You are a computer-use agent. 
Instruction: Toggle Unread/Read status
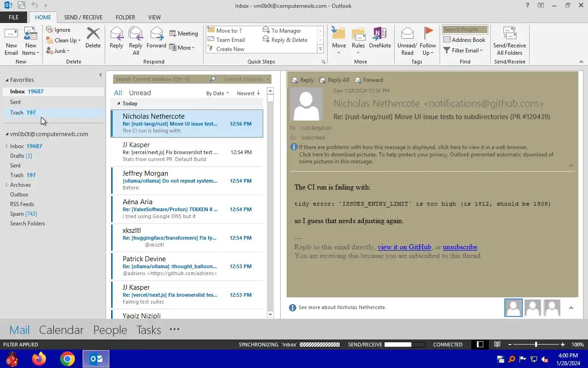click(x=407, y=41)
